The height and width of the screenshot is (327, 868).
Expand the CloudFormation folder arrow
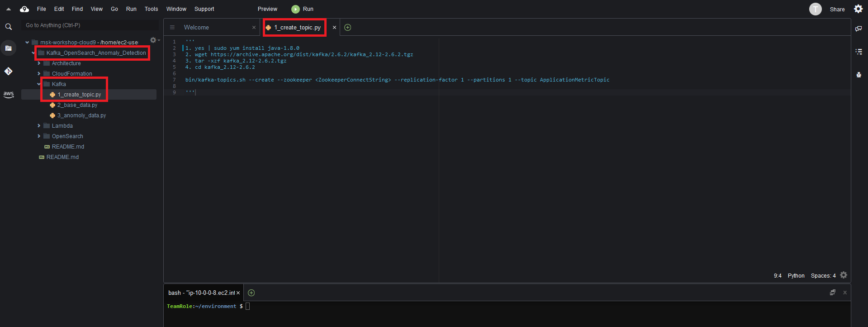pyautogui.click(x=39, y=74)
